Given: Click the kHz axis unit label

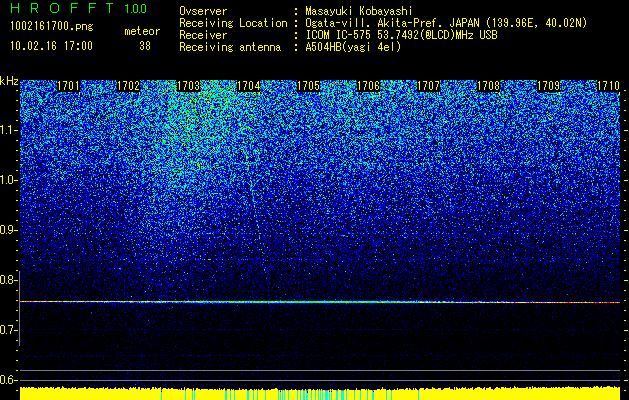Looking at the screenshot, I should (9, 81).
